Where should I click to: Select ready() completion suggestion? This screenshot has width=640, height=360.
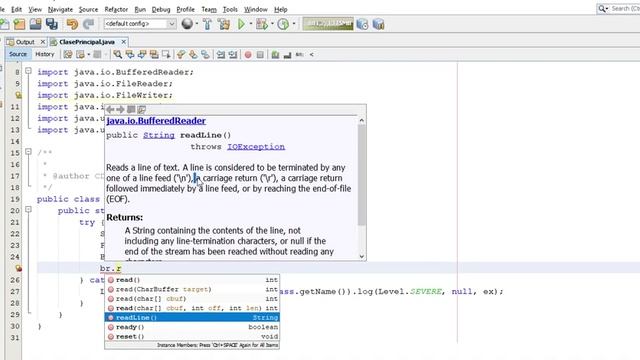click(x=192, y=327)
